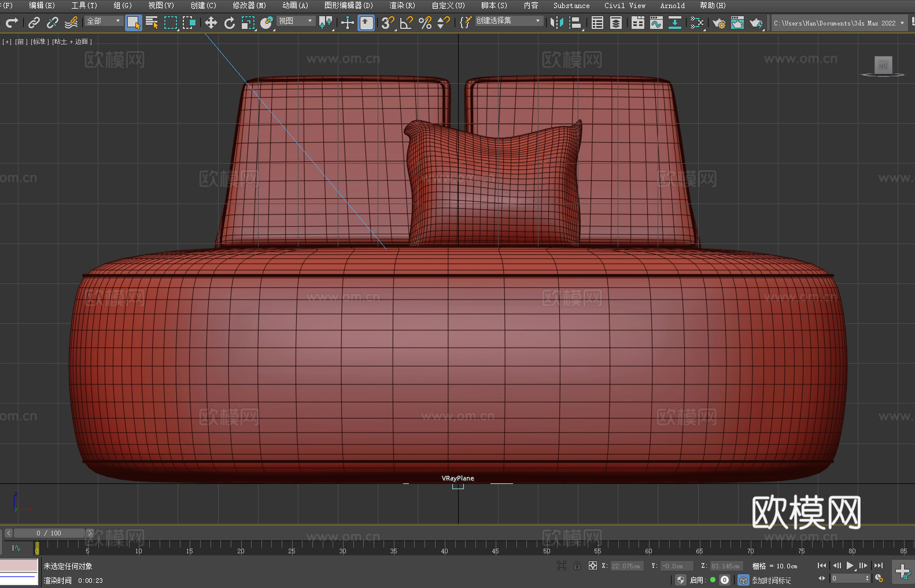Viewport: 915px width, 588px height.
Task: Open Rendered Frame Window icon
Action: [x=737, y=23]
